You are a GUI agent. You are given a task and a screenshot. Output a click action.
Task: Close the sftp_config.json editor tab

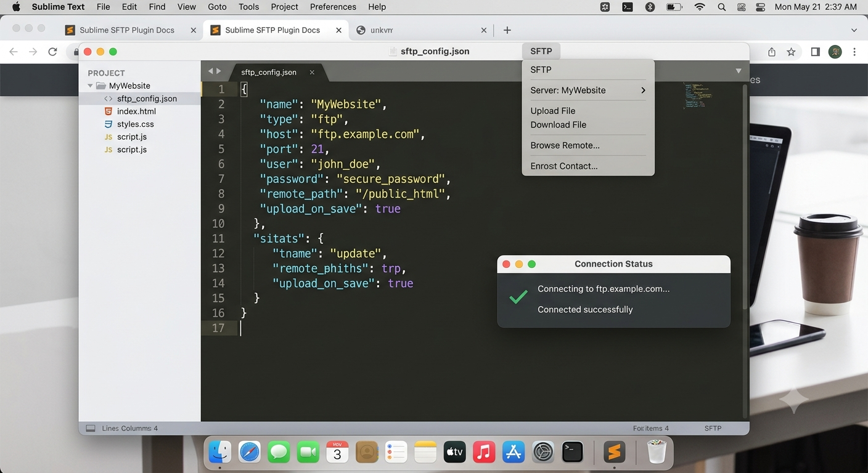point(312,72)
